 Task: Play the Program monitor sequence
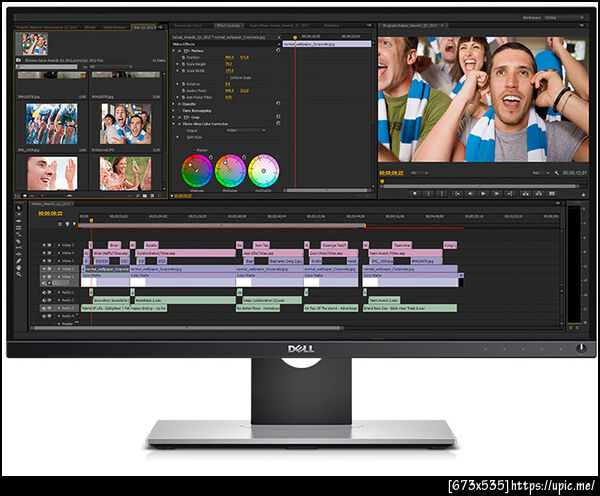(x=483, y=194)
